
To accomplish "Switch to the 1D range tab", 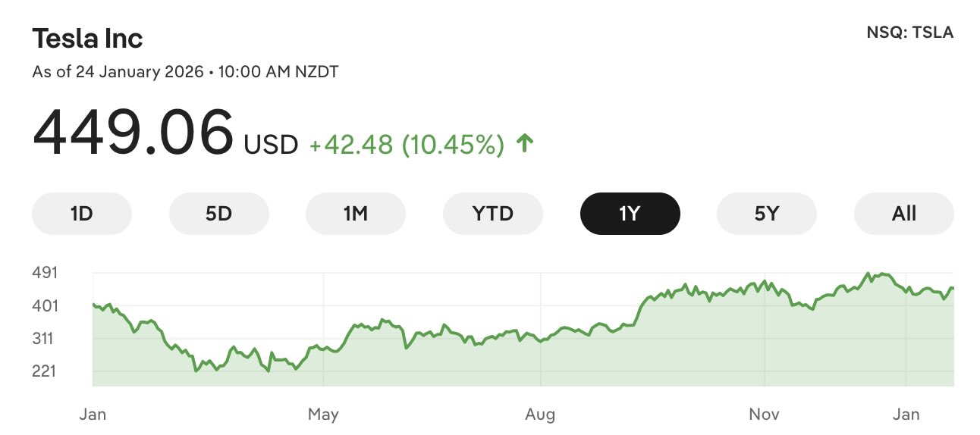I will (x=81, y=214).
